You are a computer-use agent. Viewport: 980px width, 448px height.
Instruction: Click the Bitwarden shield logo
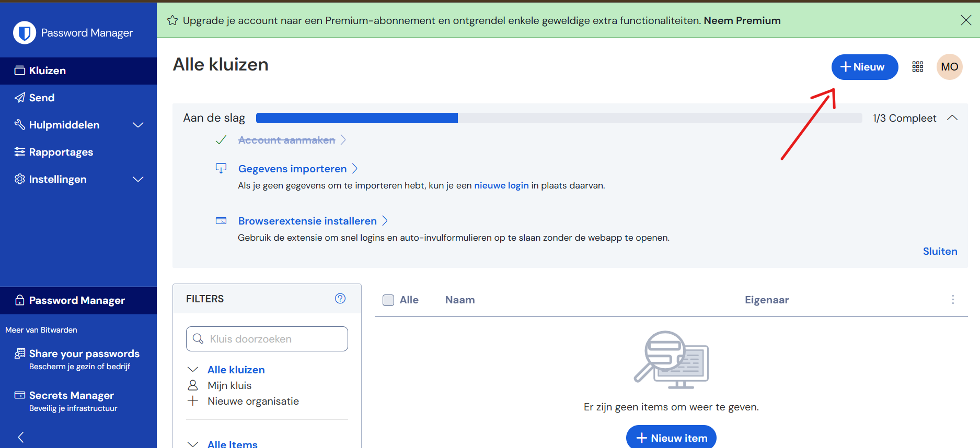[x=24, y=33]
